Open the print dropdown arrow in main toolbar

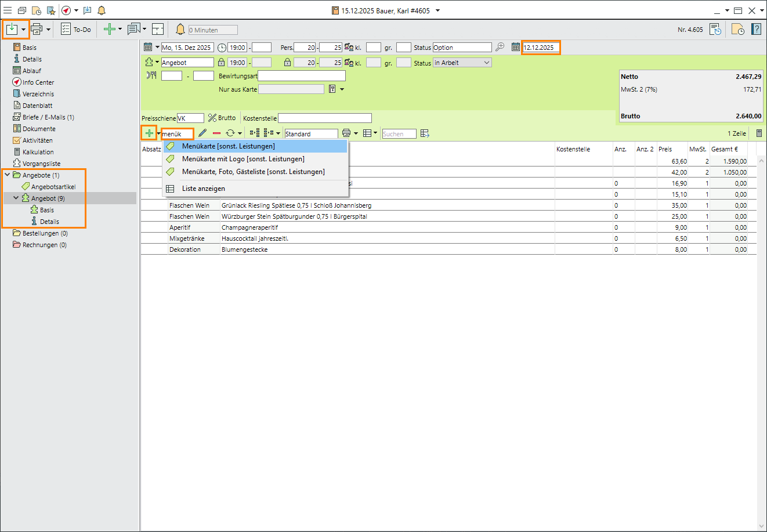pyautogui.click(x=49, y=29)
